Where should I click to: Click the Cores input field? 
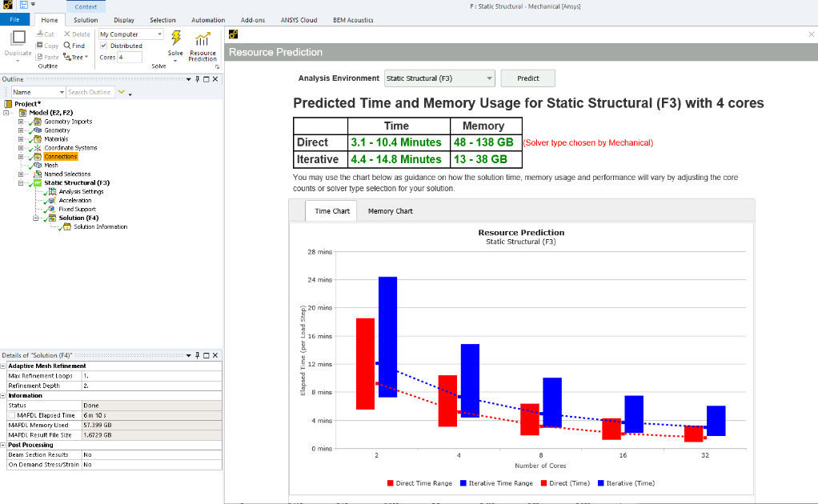130,57
